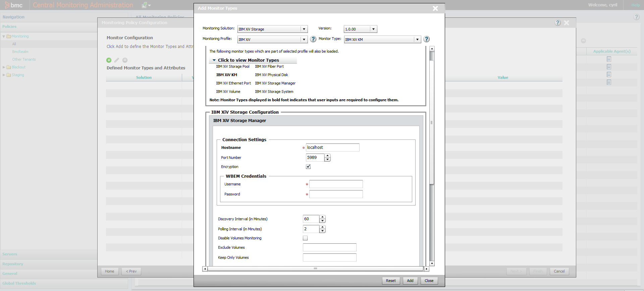Decrease Polling Interval value
The height and width of the screenshot is (291, 644).
[x=322, y=231]
